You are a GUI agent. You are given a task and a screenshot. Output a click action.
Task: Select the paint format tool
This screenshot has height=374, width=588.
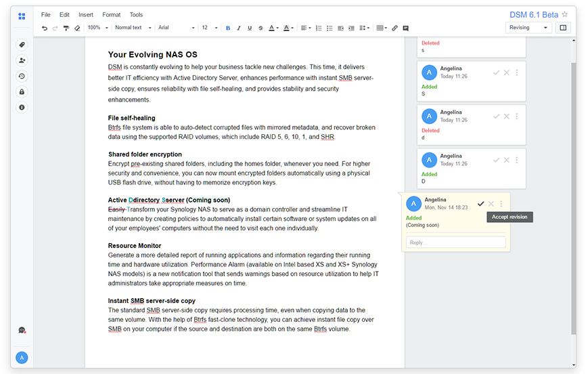click(x=66, y=28)
